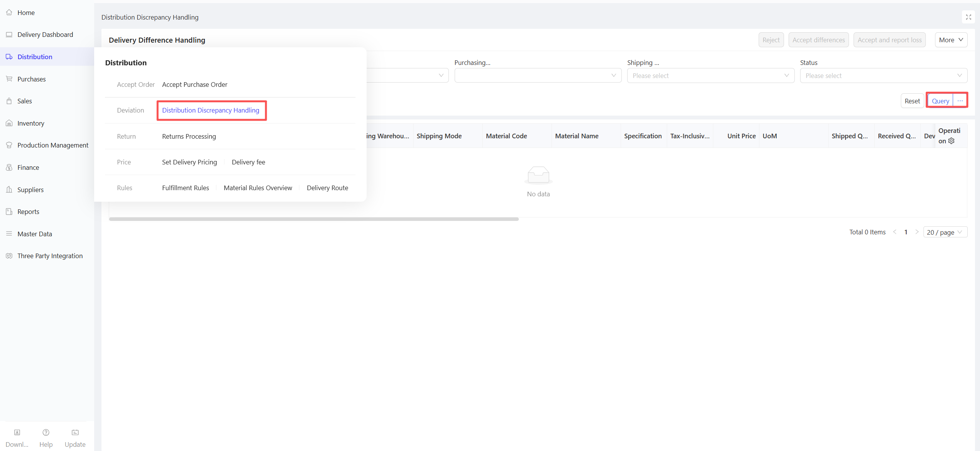Toggle fullscreen with the expand icon
980x451 pixels.
[968, 17]
